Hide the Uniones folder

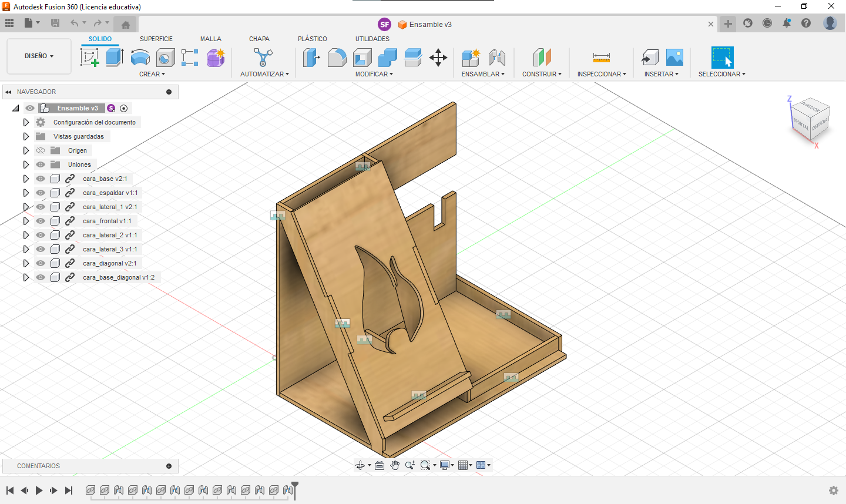41,164
